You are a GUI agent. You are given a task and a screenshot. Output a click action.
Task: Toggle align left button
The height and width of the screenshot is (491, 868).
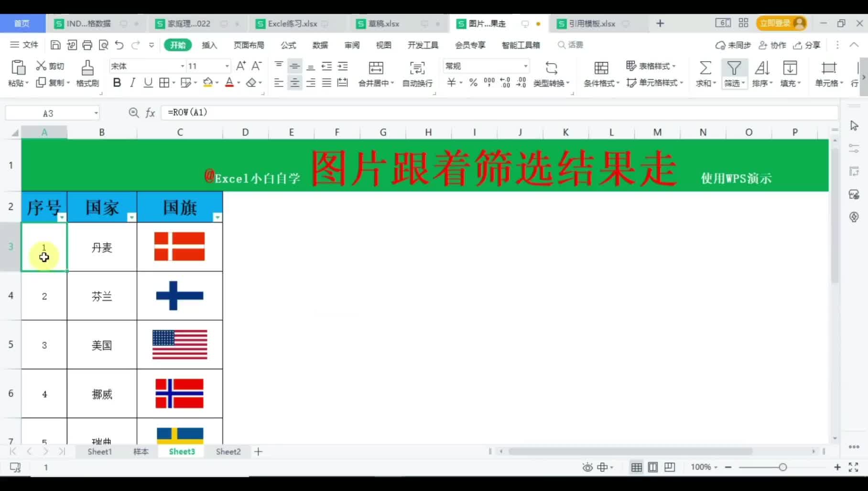point(279,83)
